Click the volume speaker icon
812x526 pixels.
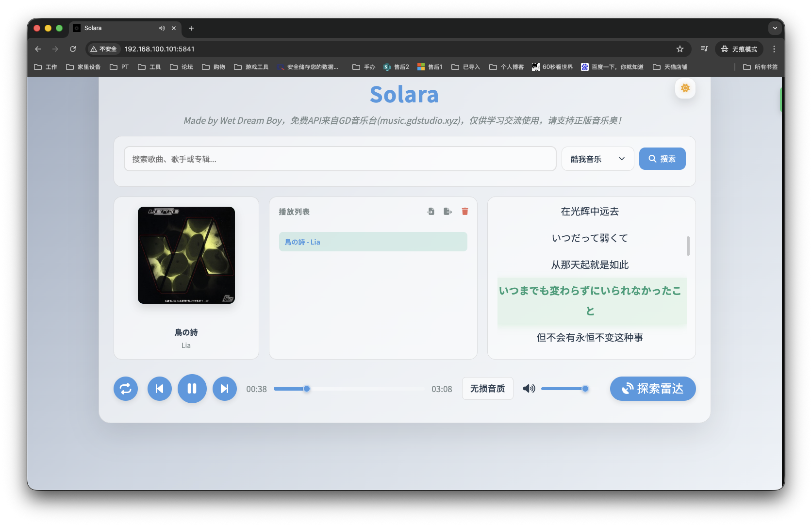click(529, 388)
